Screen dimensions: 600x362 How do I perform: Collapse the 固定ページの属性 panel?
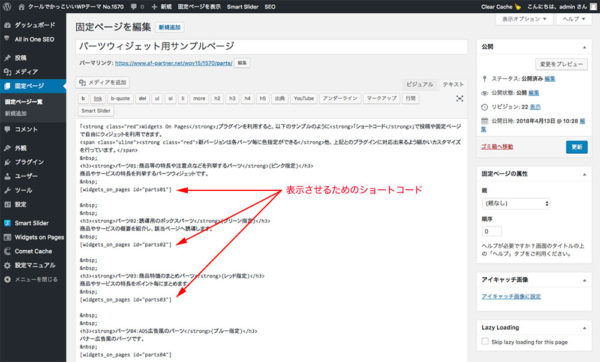pos(584,174)
